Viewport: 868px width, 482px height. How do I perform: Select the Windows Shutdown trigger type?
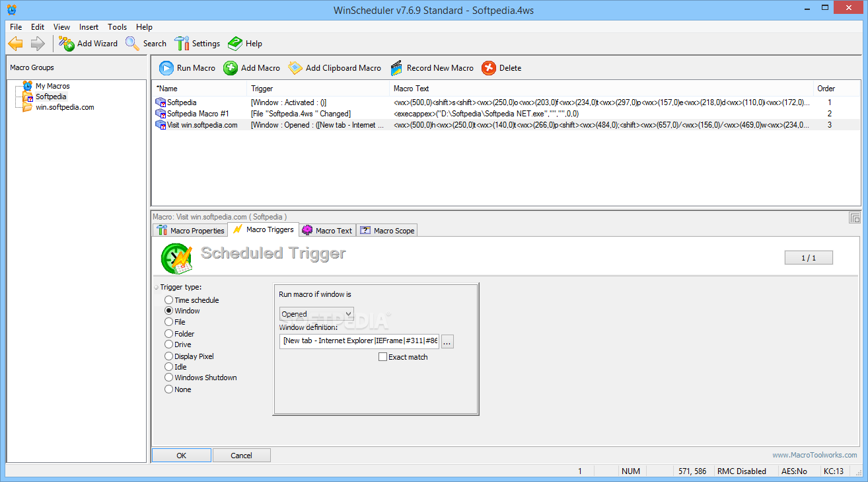[x=169, y=378]
